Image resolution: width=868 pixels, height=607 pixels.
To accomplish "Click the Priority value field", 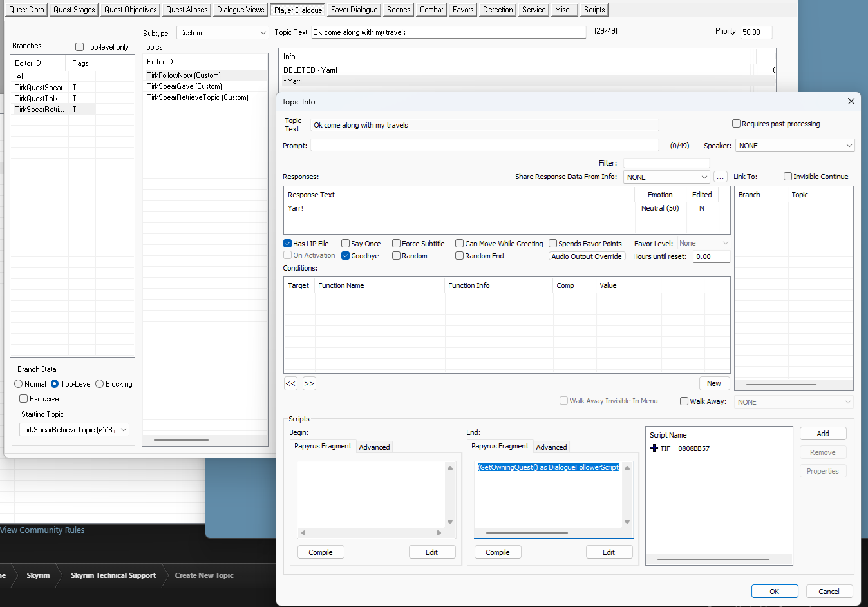I will (x=755, y=32).
